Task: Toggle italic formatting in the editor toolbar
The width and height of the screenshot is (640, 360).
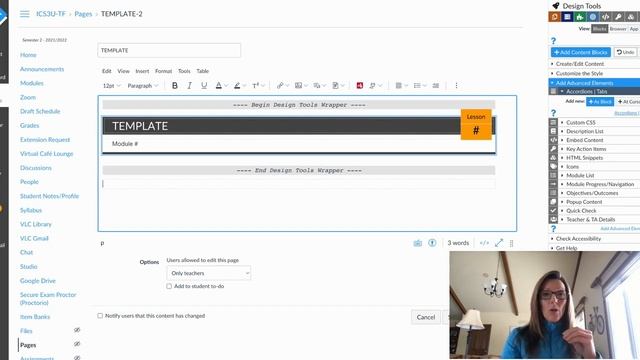Action: coord(189,86)
